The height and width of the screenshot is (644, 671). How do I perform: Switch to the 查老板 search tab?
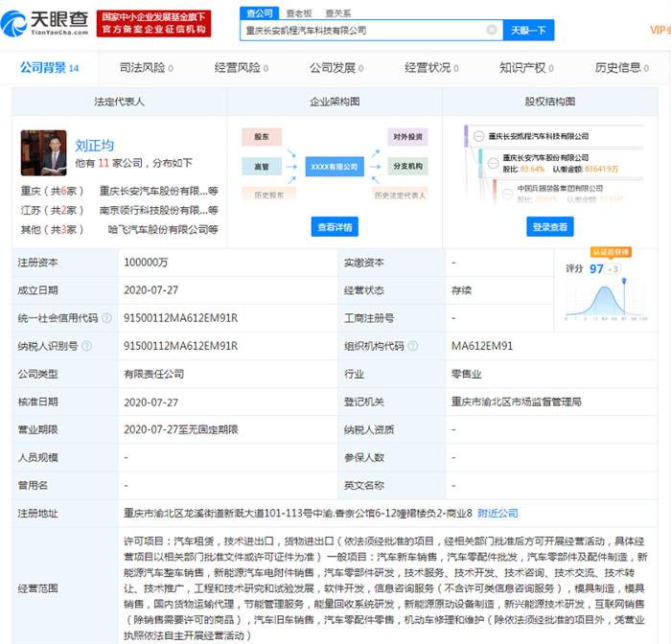(299, 13)
